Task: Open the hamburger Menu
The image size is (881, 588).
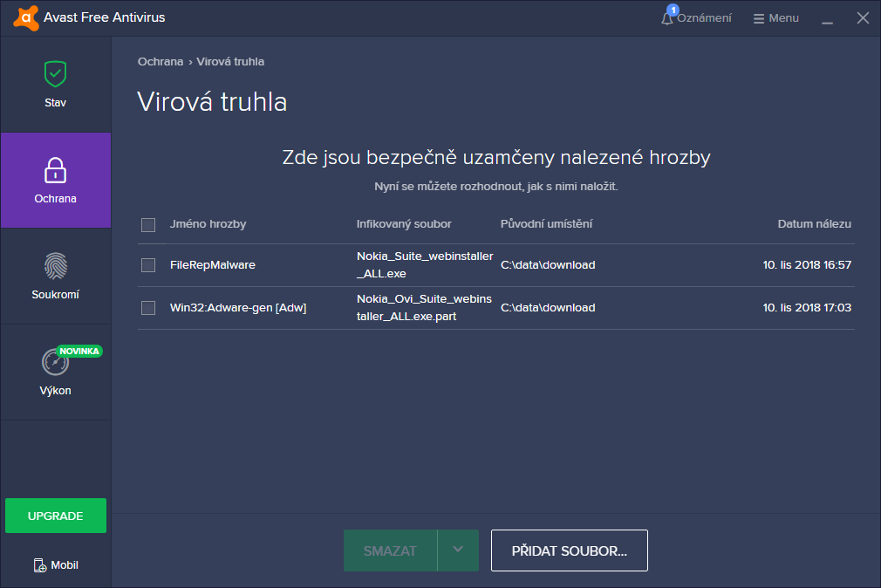Action: pyautogui.click(x=776, y=18)
